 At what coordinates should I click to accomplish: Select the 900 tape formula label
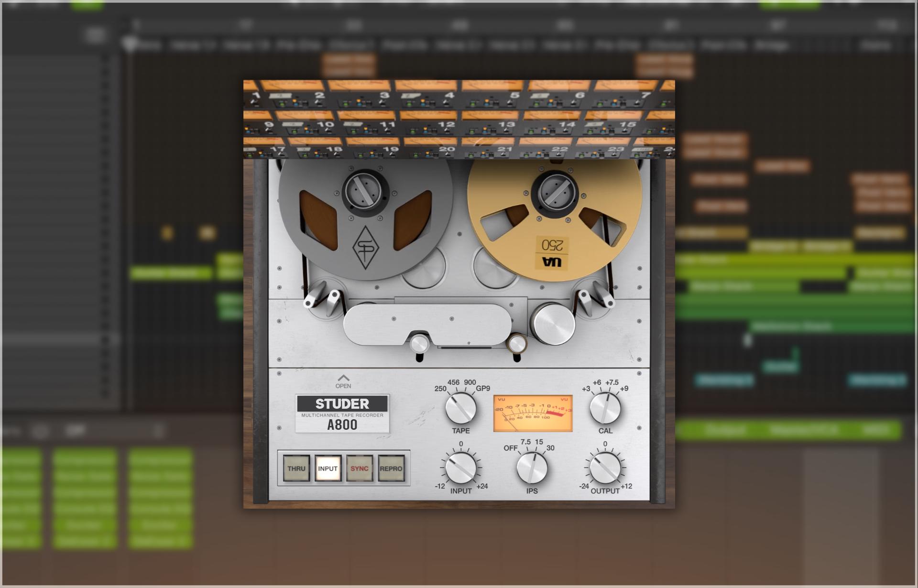pos(470,382)
